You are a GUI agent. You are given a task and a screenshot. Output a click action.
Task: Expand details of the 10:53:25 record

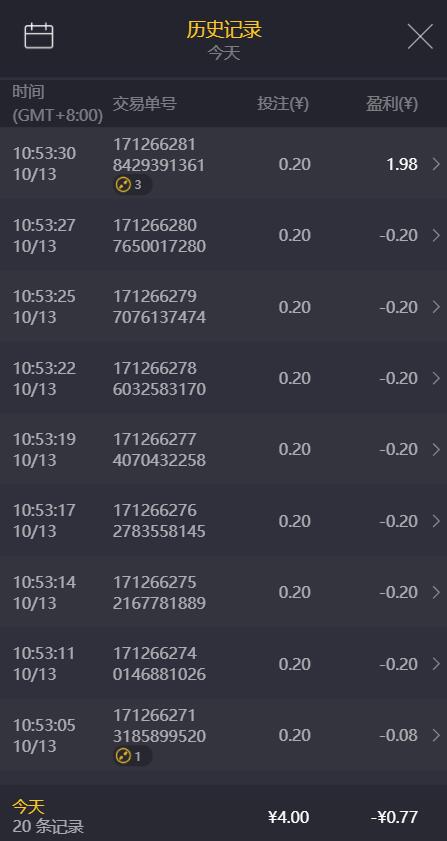(436, 307)
